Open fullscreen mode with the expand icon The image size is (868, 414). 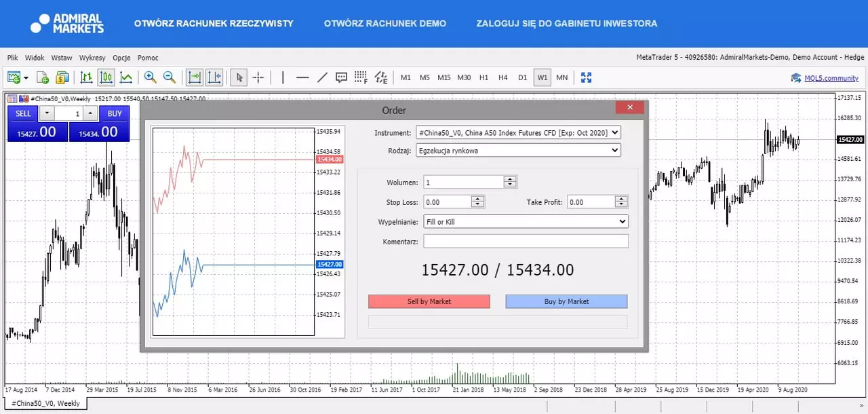586,77
